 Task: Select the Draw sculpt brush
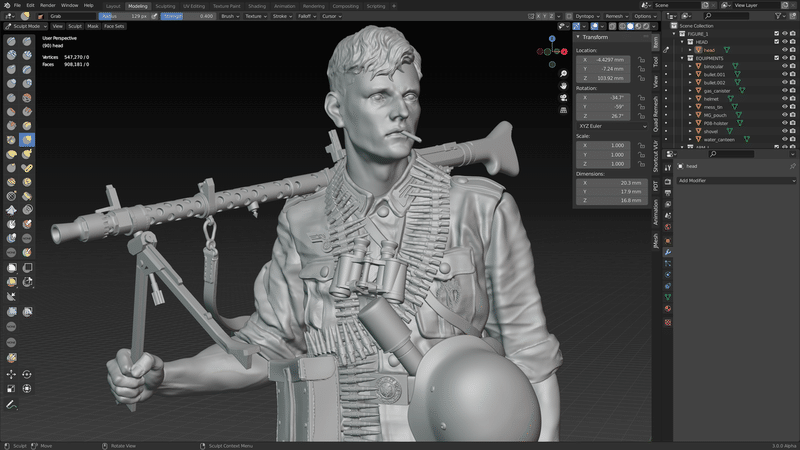click(x=11, y=41)
